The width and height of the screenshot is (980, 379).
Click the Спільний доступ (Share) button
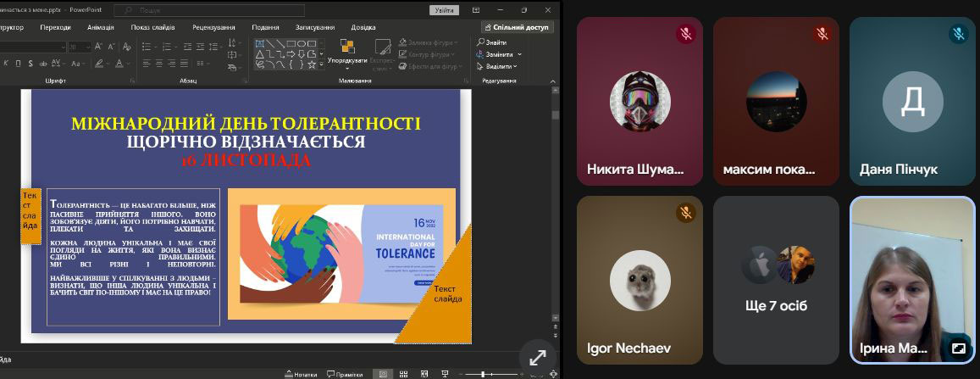pyautogui.click(x=517, y=27)
